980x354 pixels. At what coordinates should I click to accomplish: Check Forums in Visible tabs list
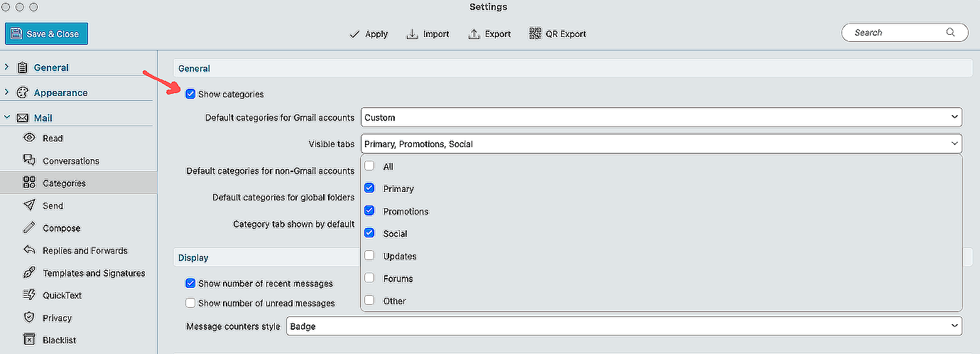pyautogui.click(x=369, y=279)
